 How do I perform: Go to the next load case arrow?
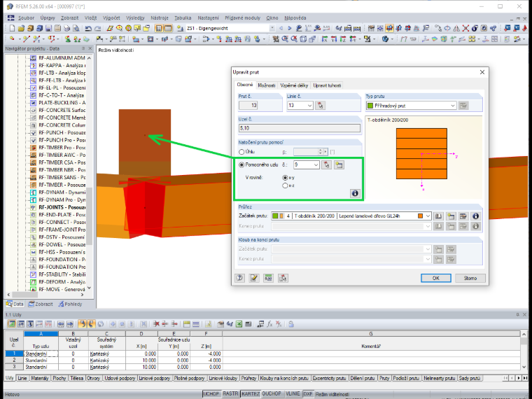click(x=289, y=28)
